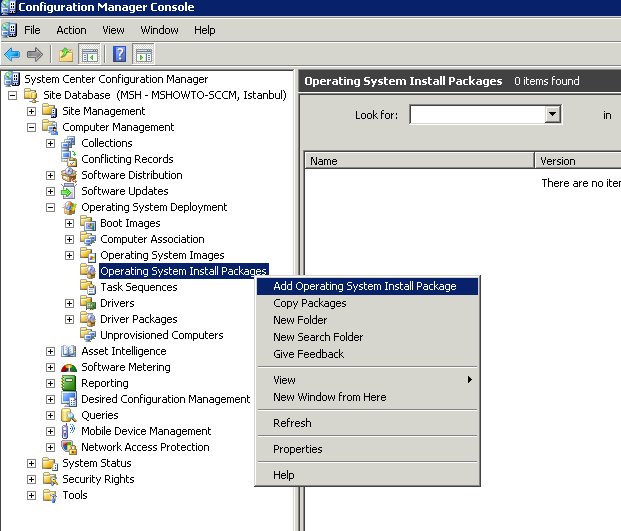
Task: Choose Add Operating System Install Package
Action: coord(368,286)
